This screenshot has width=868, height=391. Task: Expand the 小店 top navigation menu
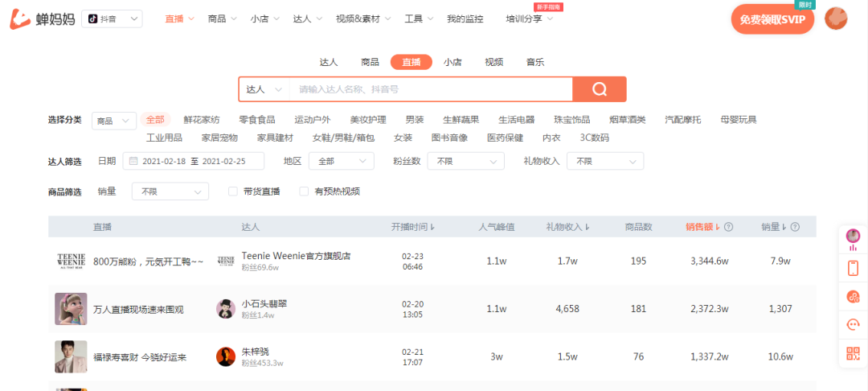tap(265, 19)
